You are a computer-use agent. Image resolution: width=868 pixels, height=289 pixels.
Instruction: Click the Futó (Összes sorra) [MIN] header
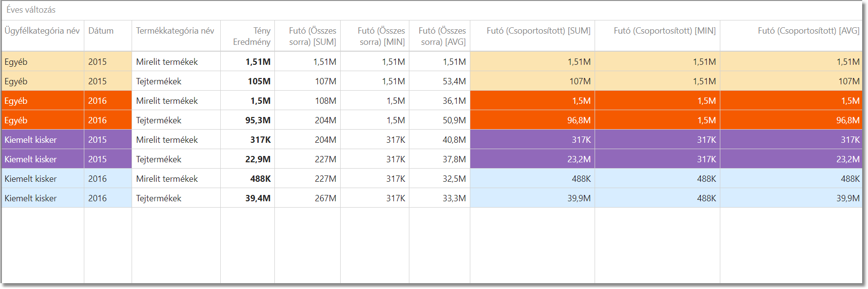click(x=381, y=36)
